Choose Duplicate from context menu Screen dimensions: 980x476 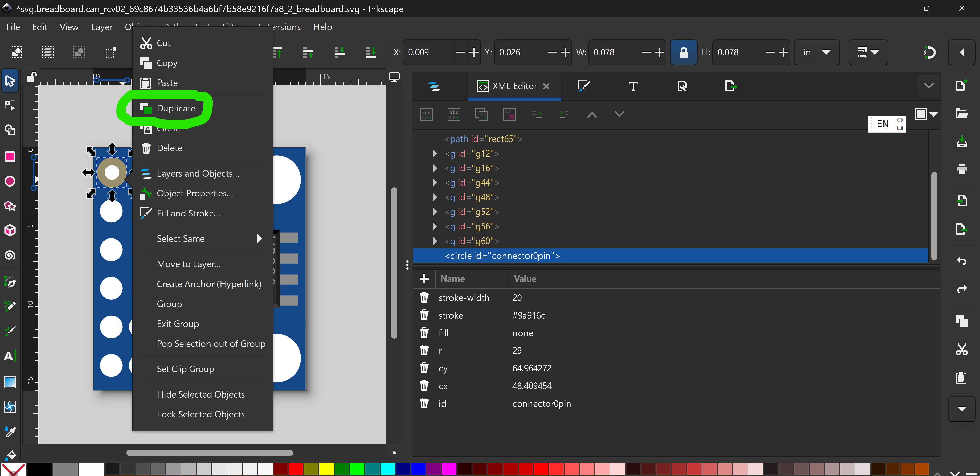click(x=176, y=108)
